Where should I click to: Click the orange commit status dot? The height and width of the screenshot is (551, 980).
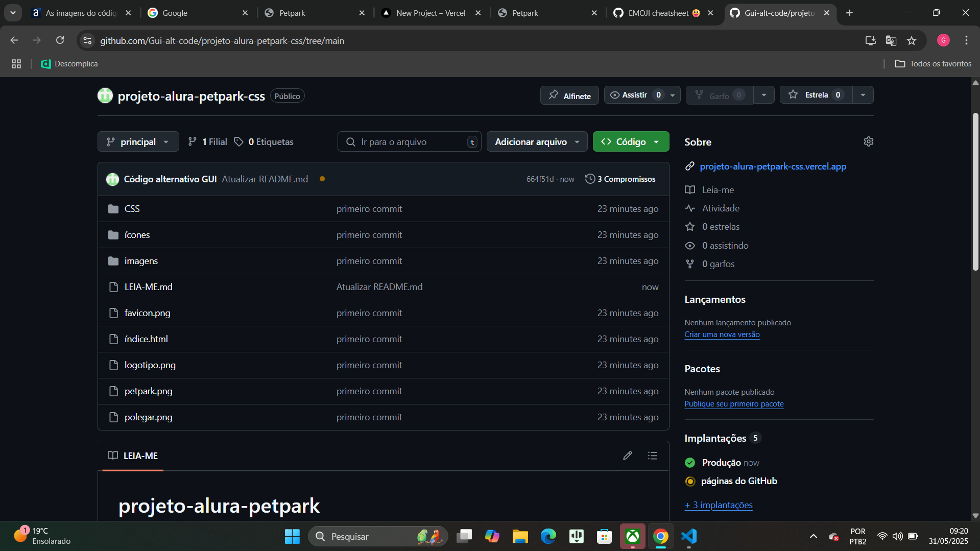322,179
